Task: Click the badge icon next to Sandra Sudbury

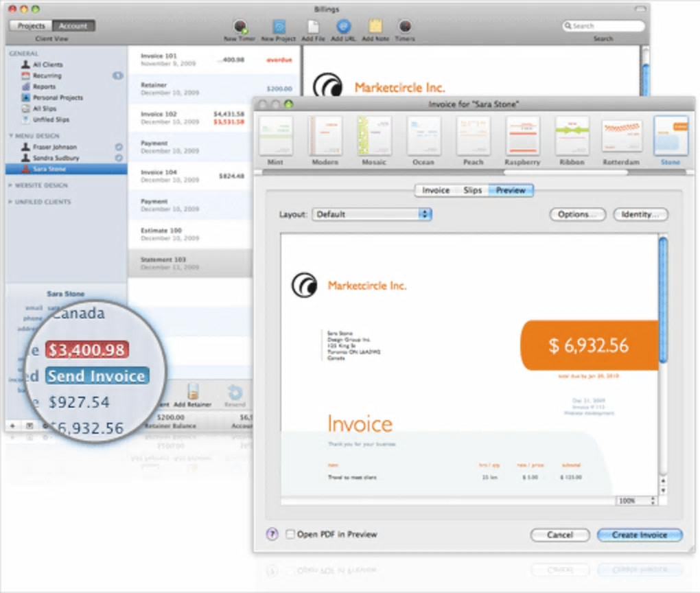Action: point(119,158)
